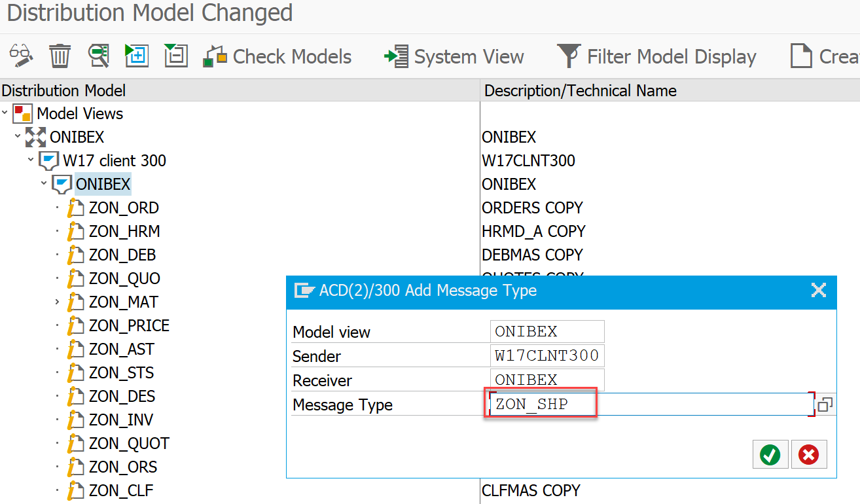Click the expand subtree toolbar icon

pos(137,56)
